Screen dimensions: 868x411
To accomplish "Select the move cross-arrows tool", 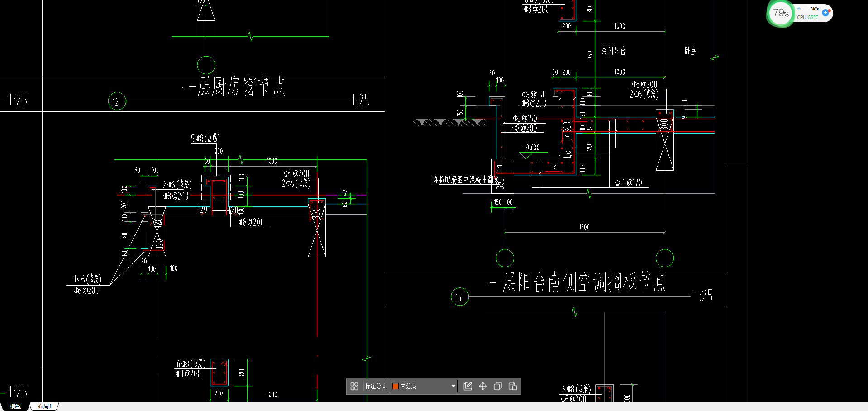I will [483, 386].
